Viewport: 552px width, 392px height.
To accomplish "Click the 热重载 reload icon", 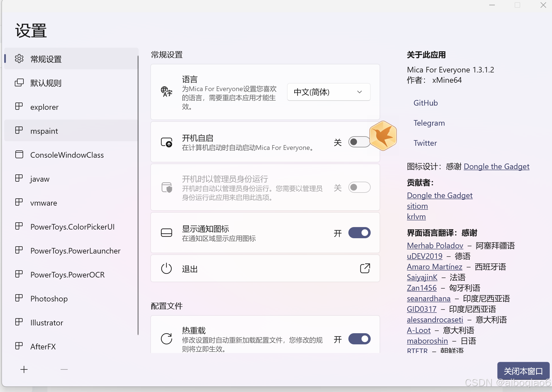I will [167, 339].
